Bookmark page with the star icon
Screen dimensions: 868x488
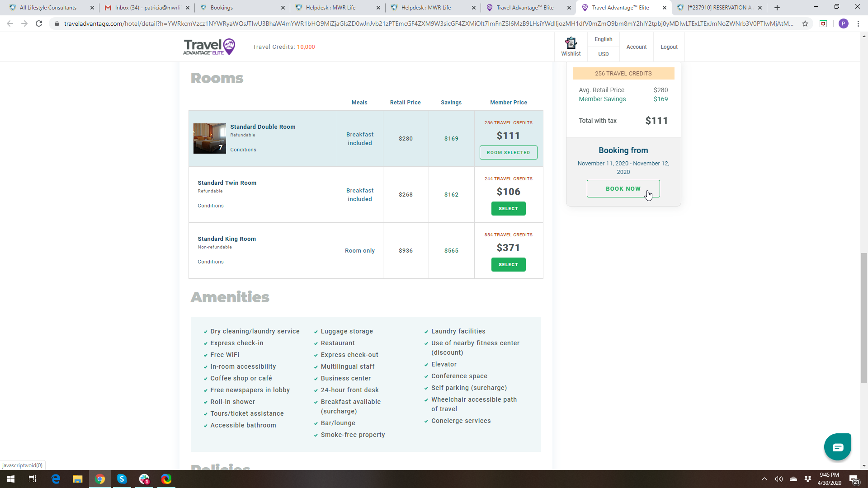(x=805, y=23)
